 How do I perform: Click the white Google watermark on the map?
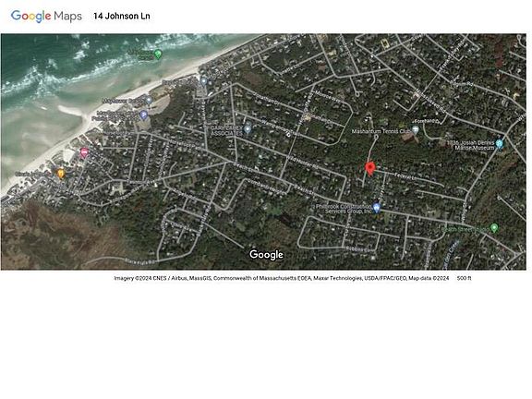266,255
